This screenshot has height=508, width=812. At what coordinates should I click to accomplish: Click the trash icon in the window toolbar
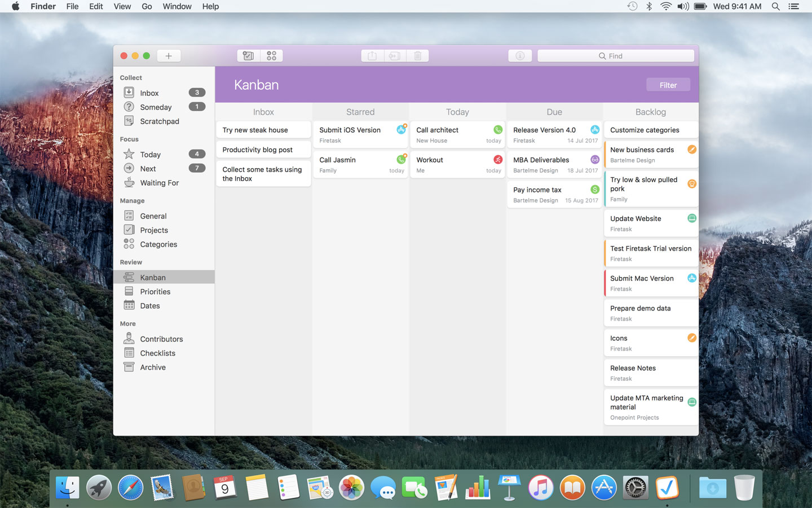coord(418,56)
